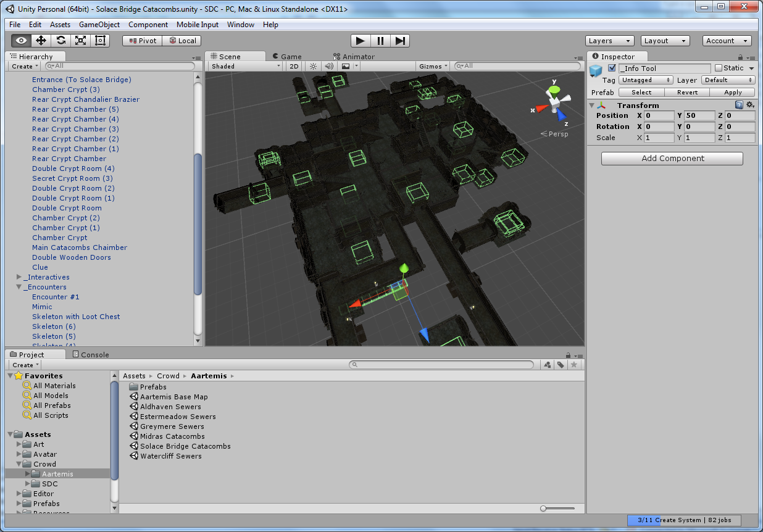Select the Hand view tool
Viewport: 763px width, 532px height.
tap(21, 41)
